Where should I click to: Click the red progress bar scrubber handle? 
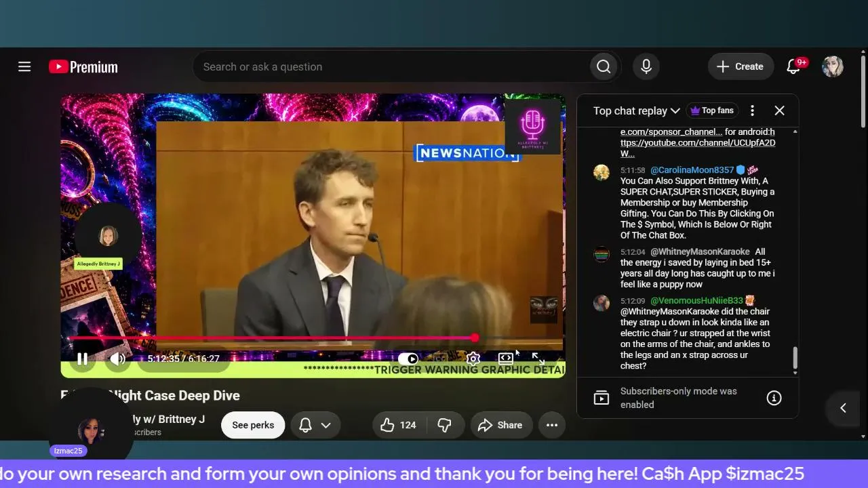475,338
